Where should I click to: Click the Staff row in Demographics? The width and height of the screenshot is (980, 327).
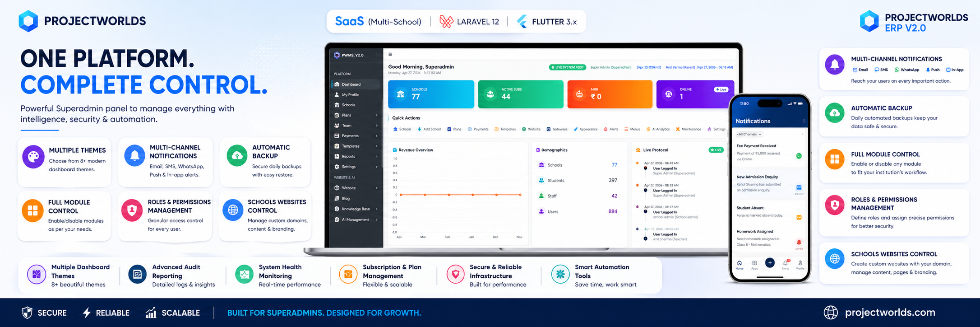pyautogui.click(x=578, y=196)
